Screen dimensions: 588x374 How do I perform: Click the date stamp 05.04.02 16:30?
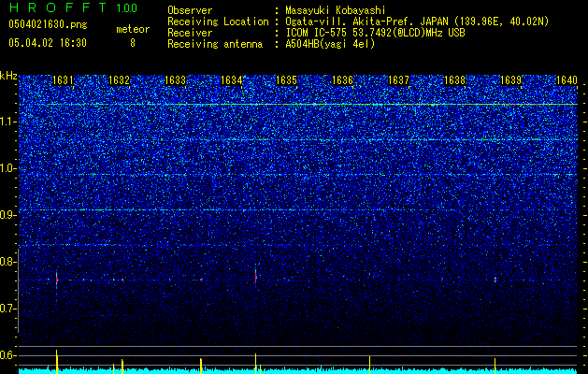[48, 43]
